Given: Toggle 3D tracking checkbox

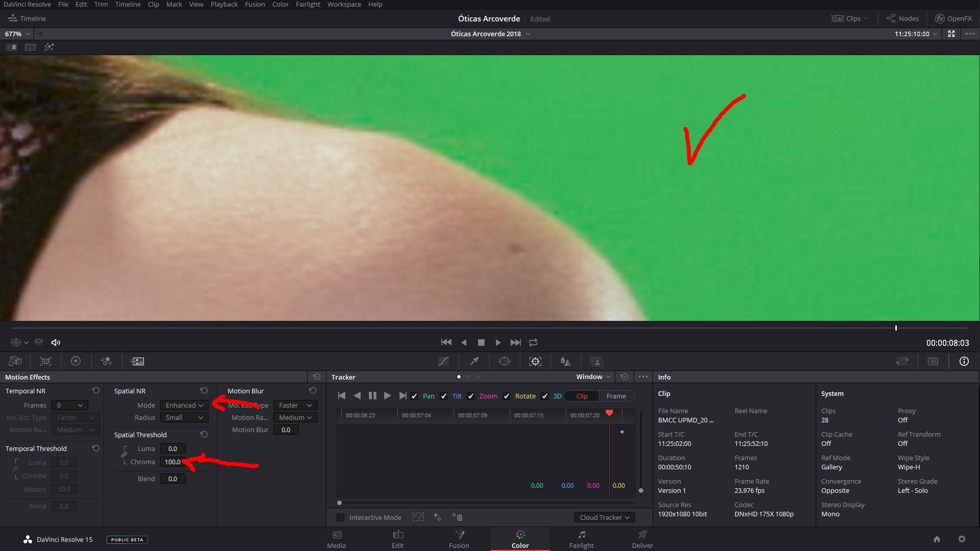Looking at the screenshot, I should pyautogui.click(x=545, y=396).
